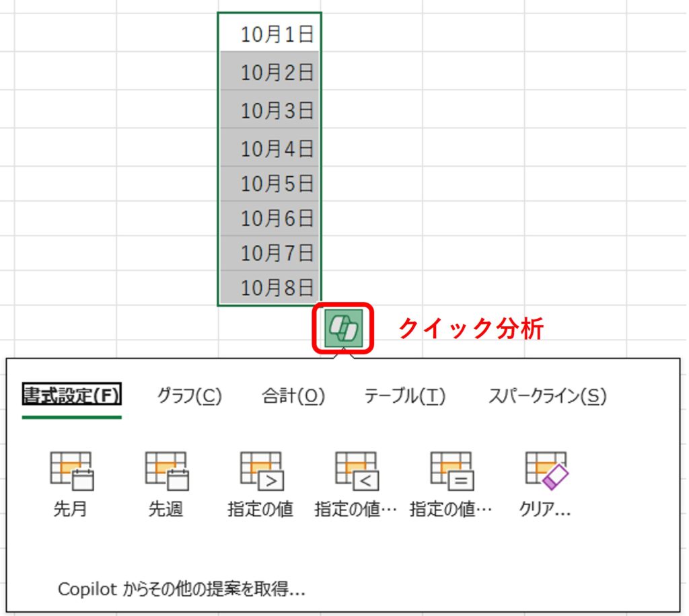Select the 合計(O) tab
Screen dimensions: 689x616
coord(293,396)
